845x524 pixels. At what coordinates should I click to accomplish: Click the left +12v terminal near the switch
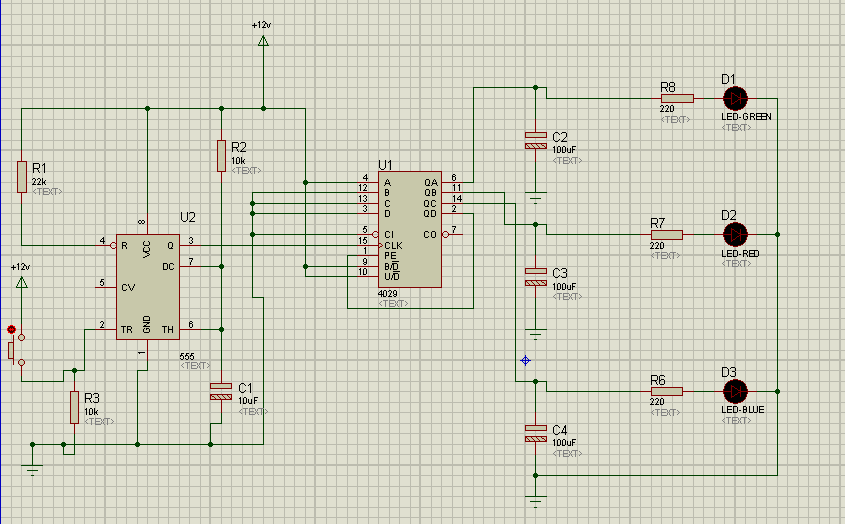(x=21, y=283)
